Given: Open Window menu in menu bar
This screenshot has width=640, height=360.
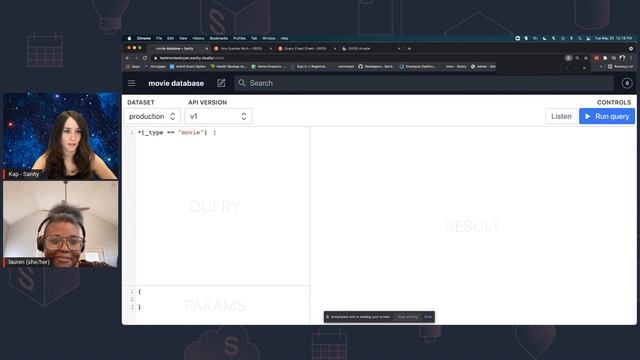Looking at the screenshot, I should point(269,38).
